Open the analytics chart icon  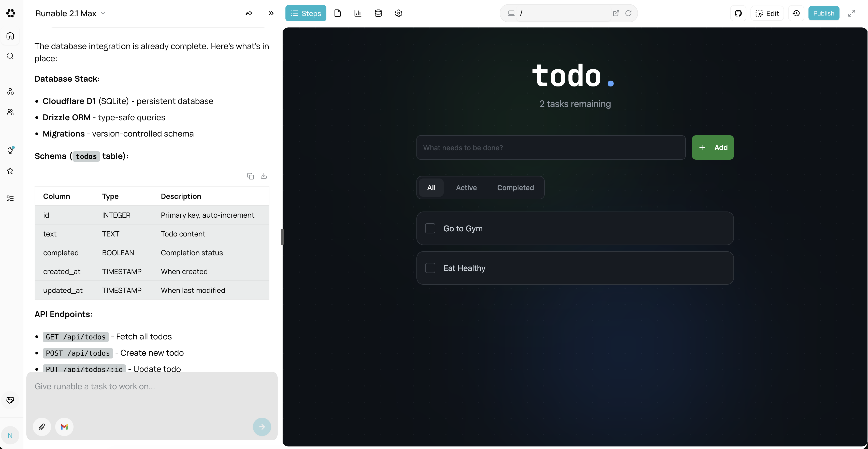pos(357,13)
